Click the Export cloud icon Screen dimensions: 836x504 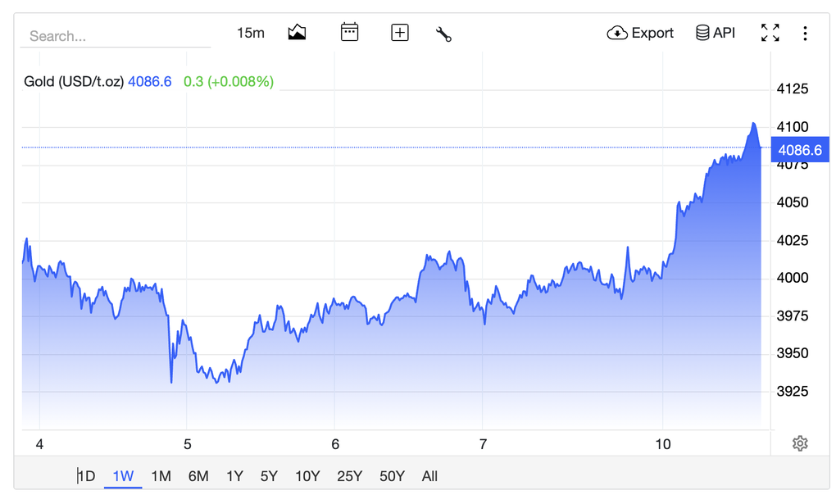click(616, 33)
